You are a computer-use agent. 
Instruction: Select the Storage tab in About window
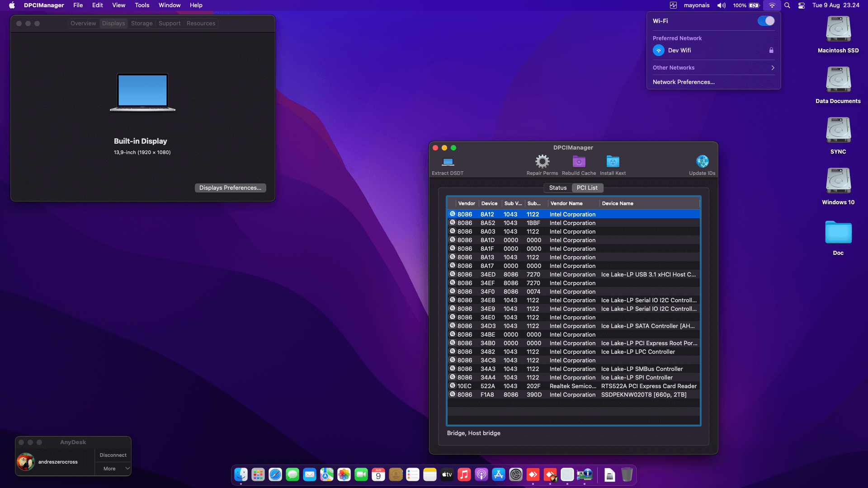coord(142,23)
